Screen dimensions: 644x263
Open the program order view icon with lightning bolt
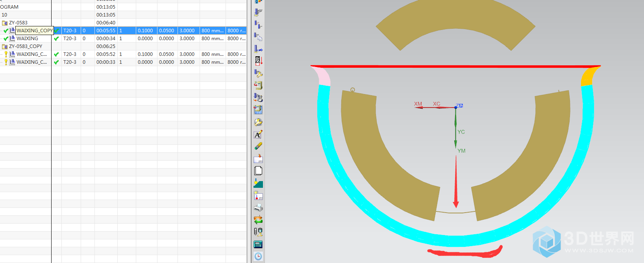258,13
